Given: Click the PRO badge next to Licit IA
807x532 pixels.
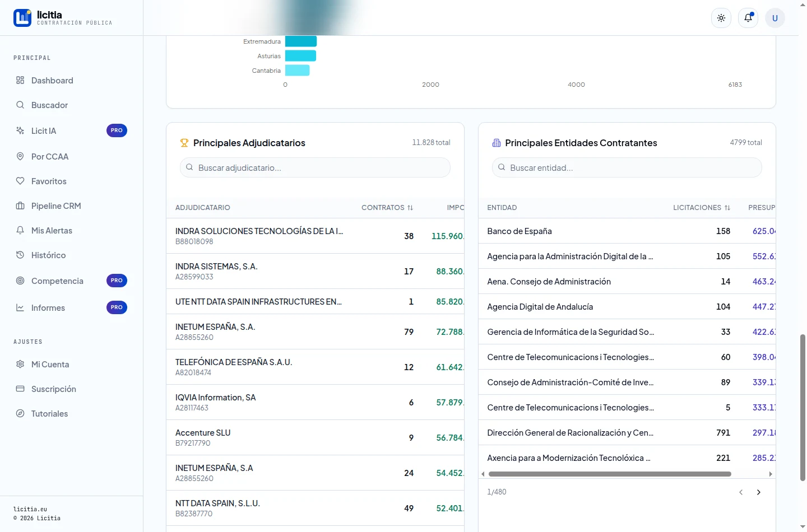Looking at the screenshot, I should coord(117,130).
